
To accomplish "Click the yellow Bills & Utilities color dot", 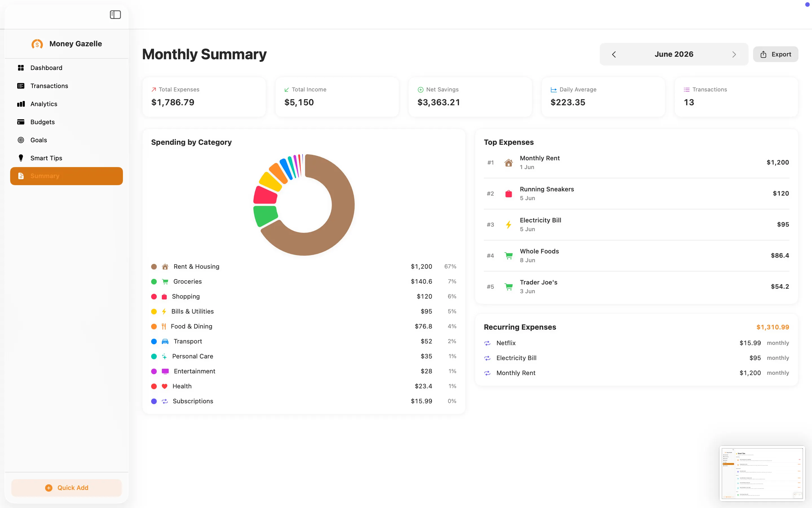I will (x=154, y=312).
